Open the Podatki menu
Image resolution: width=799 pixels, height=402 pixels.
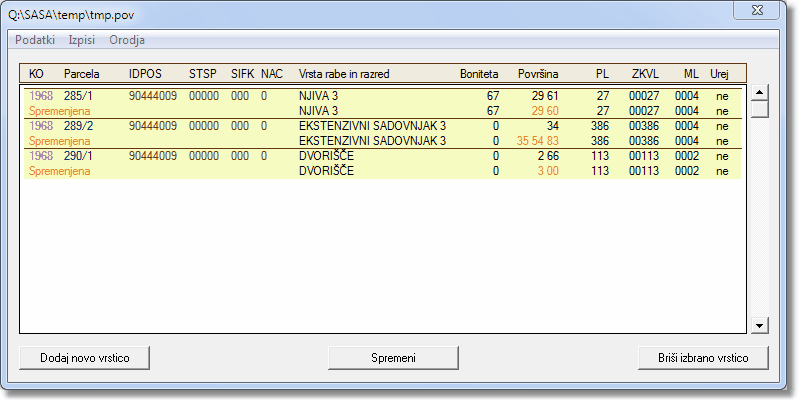(35, 40)
